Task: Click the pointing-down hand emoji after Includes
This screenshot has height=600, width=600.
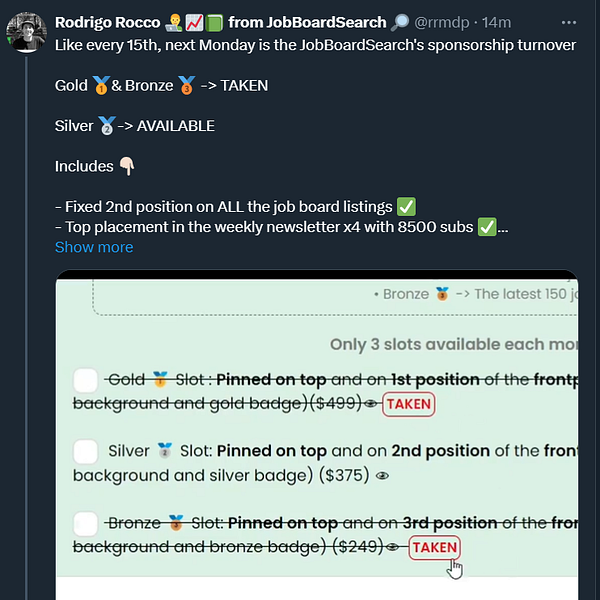Action: (x=127, y=166)
